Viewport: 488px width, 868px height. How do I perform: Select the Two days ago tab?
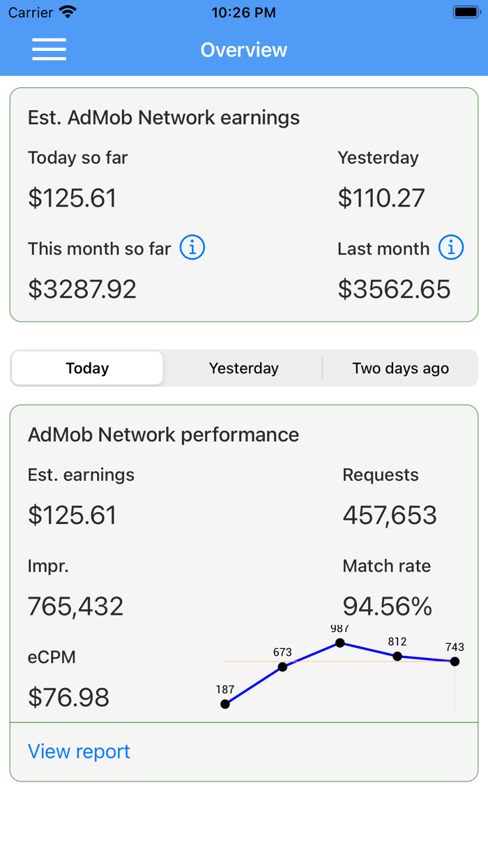[401, 368]
